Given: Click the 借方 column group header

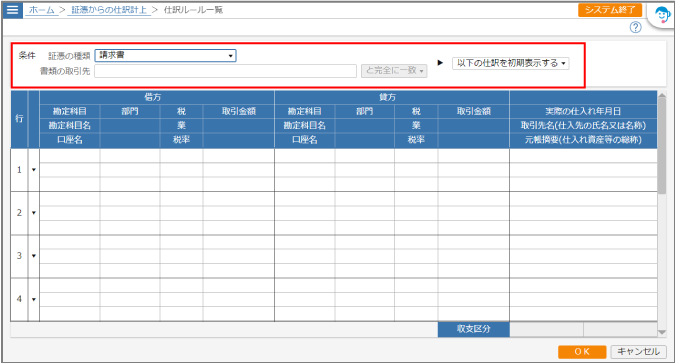Looking at the screenshot, I should (x=157, y=97).
